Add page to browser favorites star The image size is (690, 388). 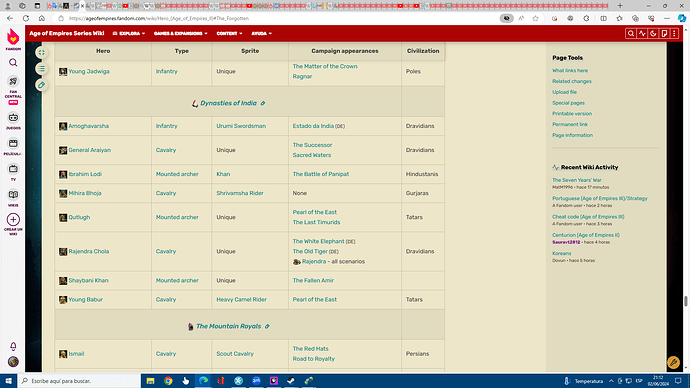(x=535, y=18)
